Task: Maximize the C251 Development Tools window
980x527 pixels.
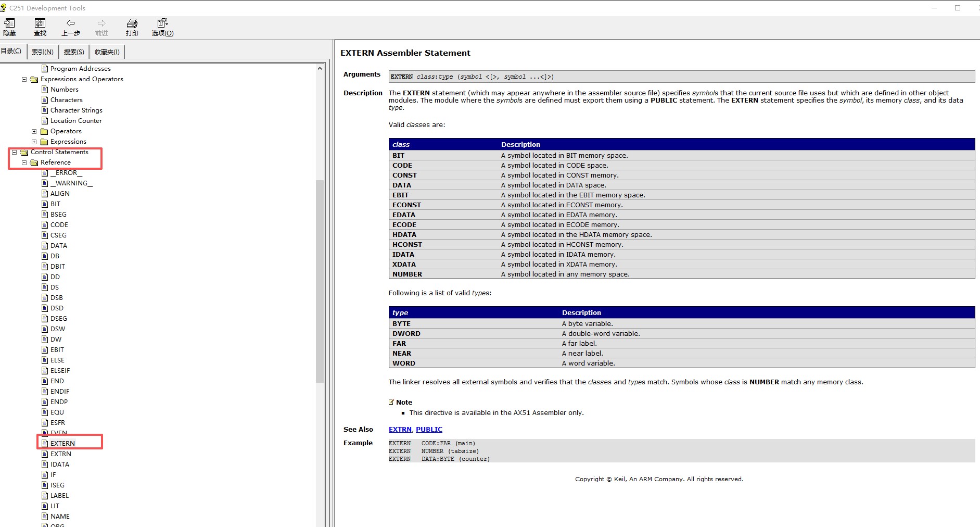Action: (x=958, y=8)
